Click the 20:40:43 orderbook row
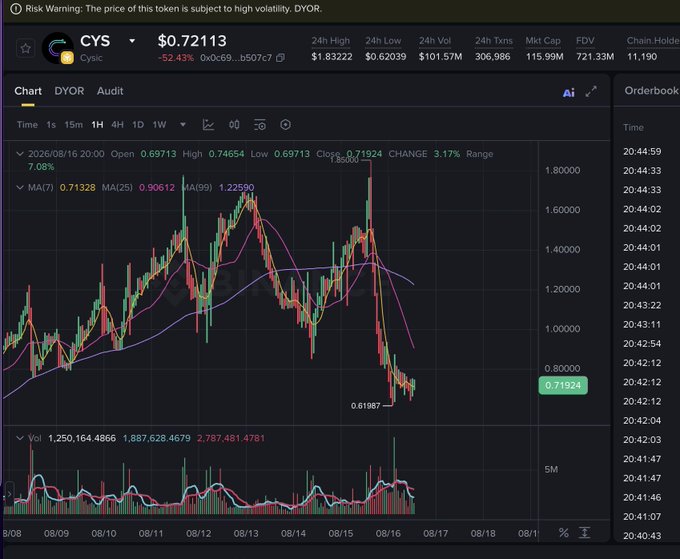Image resolution: width=680 pixels, height=559 pixels. pos(642,536)
